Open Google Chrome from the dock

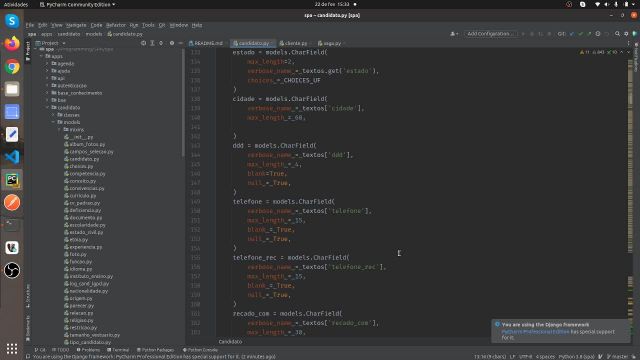pos(12,67)
